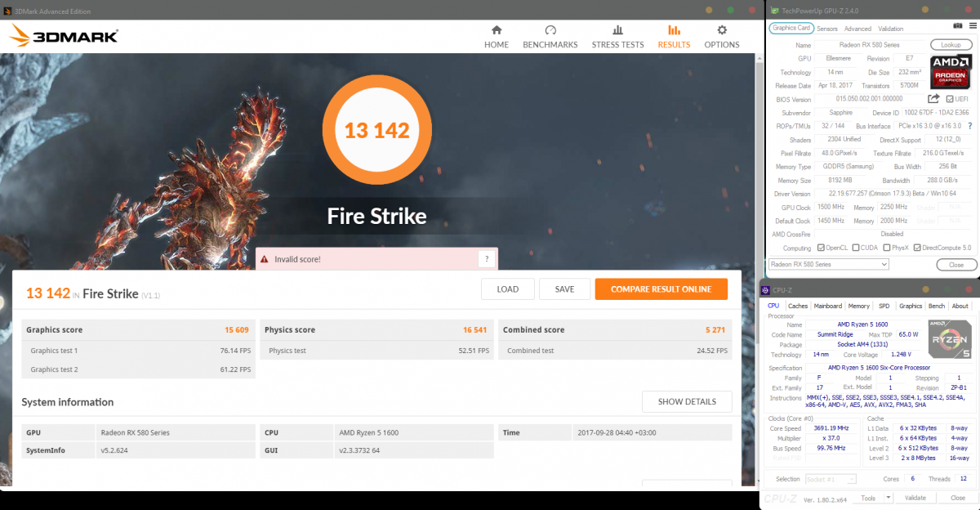The width and height of the screenshot is (980, 510).
Task: Click the Ryzen 5 logo in CPU-Z
Action: click(950, 339)
